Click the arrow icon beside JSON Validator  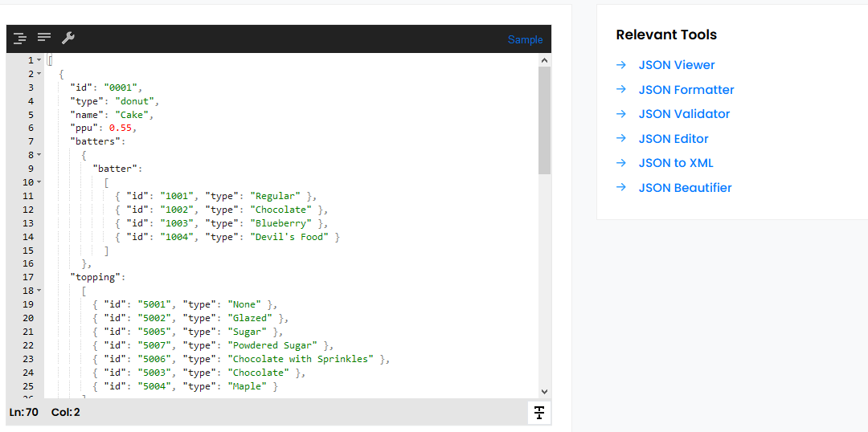click(x=621, y=114)
